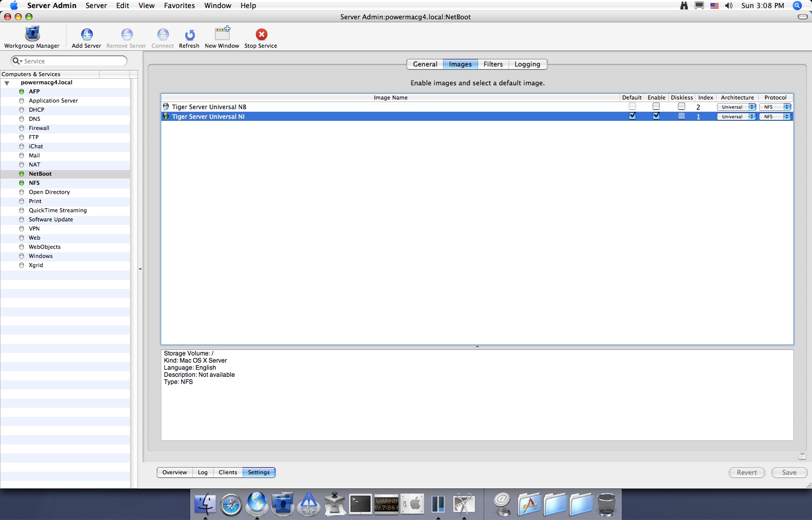Open Spotlight search in menu bar
Screen dimensions: 812x520
click(797, 6)
